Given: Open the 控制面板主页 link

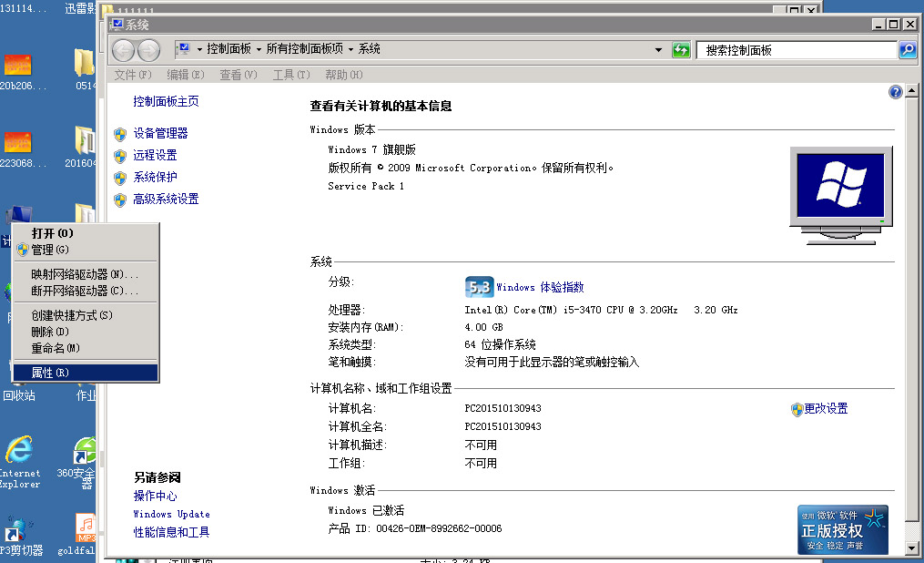Looking at the screenshot, I should click(166, 101).
